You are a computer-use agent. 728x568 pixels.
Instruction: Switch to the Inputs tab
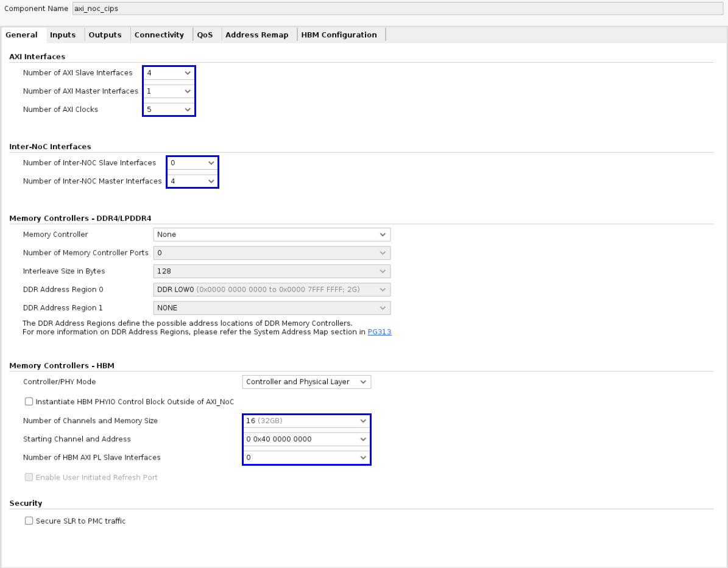coord(63,35)
